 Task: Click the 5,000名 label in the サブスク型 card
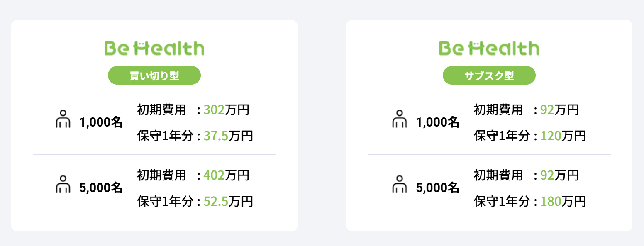(438, 188)
